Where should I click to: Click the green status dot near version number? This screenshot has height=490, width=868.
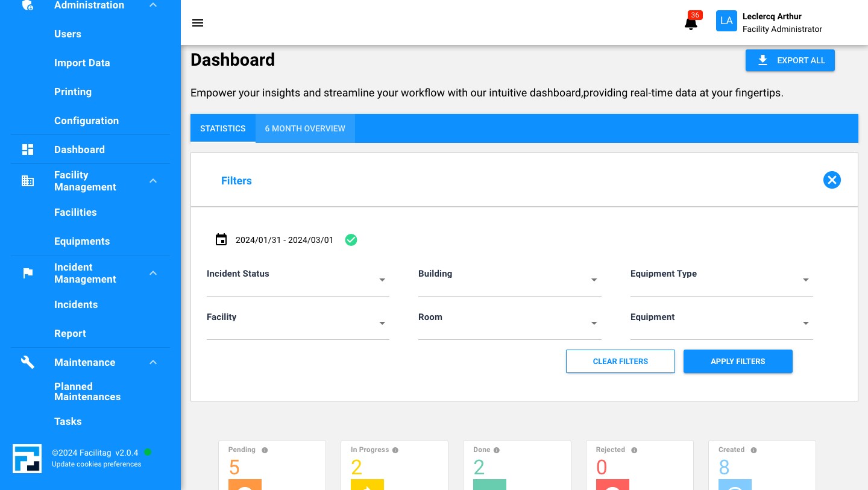(148, 452)
